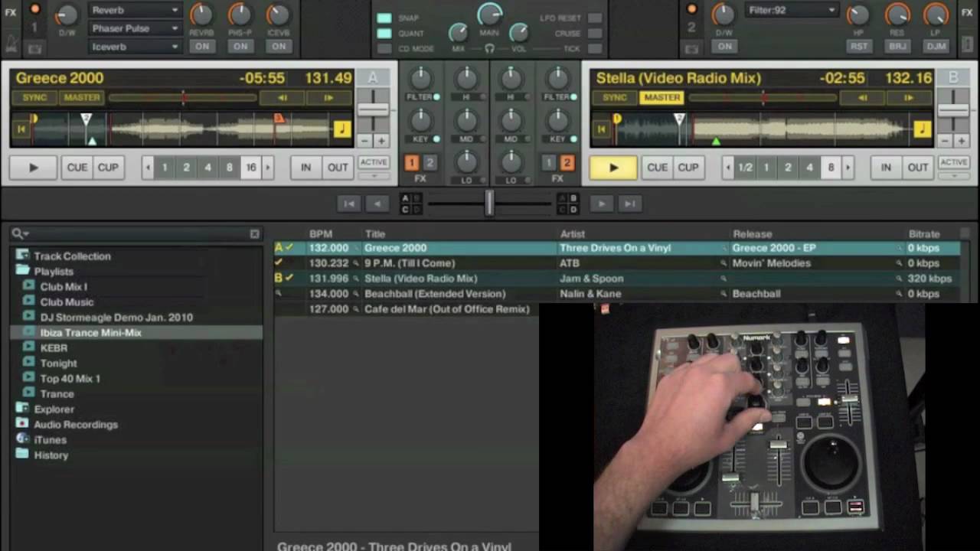This screenshot has height=551, width=980.
Task: Click the previous arrow left of the crossfader
Action: (377, 204)
